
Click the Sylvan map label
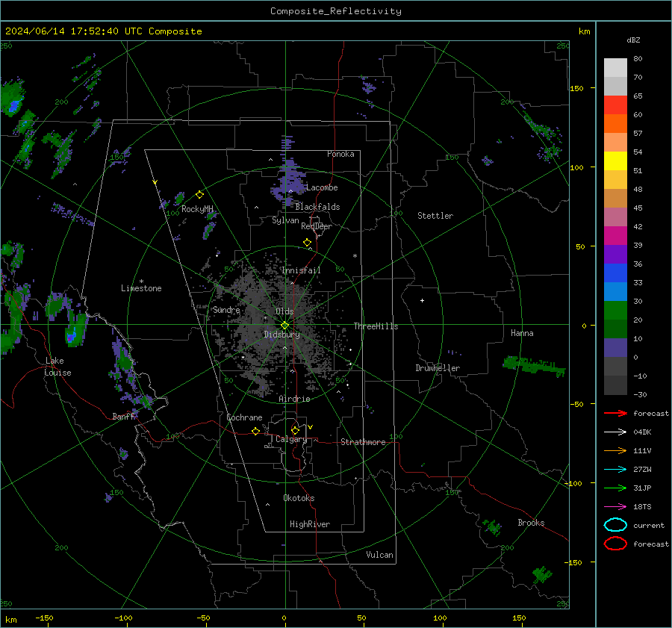click(x=285, y=220)
